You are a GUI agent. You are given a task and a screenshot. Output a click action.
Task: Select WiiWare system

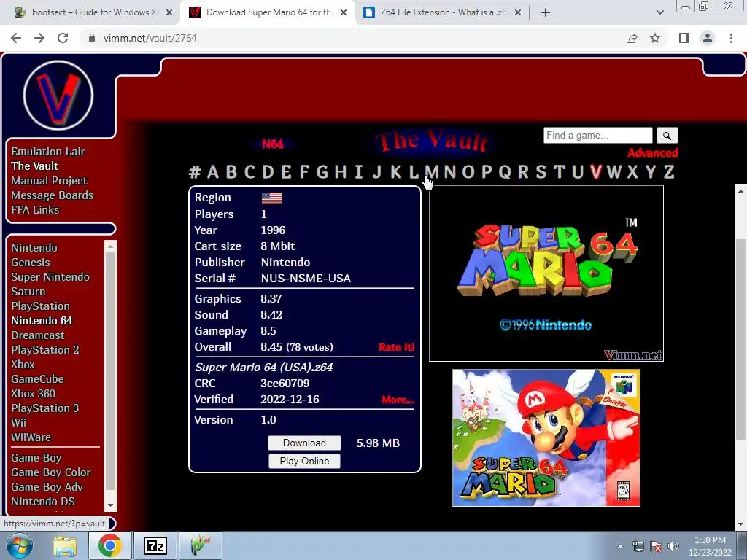click(31, 437)
